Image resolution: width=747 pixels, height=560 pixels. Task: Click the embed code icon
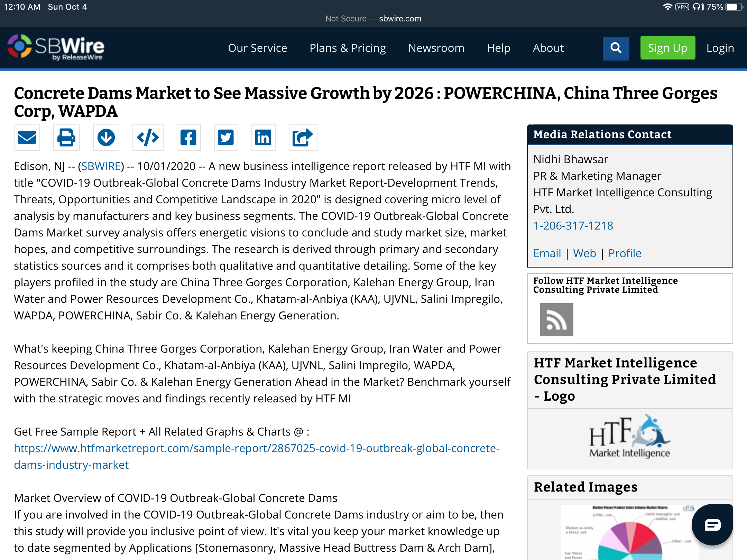pos(148,138)
